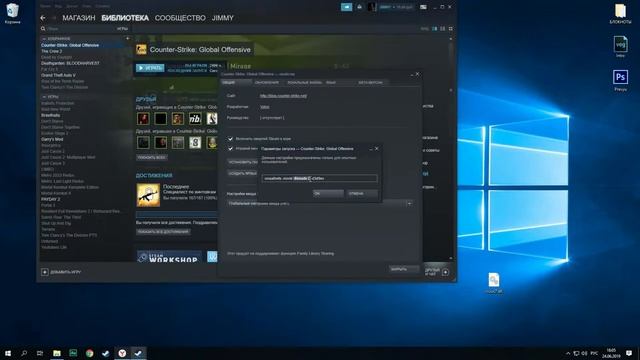The height and width of the screenshot is (360, 640).
Task: Click the add game plus icon at bottom left
Action: 44,272
